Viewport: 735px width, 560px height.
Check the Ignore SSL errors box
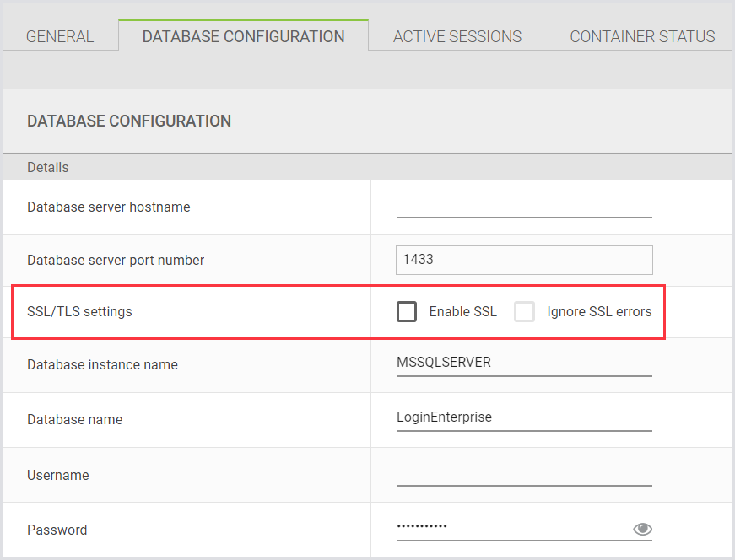click(x=525, y=311)
